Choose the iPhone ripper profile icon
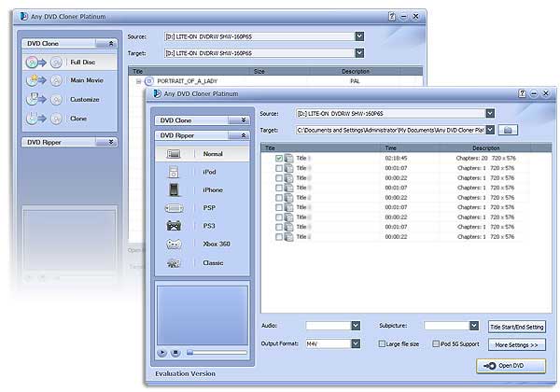The image size is (560, 392). point(174,189)
